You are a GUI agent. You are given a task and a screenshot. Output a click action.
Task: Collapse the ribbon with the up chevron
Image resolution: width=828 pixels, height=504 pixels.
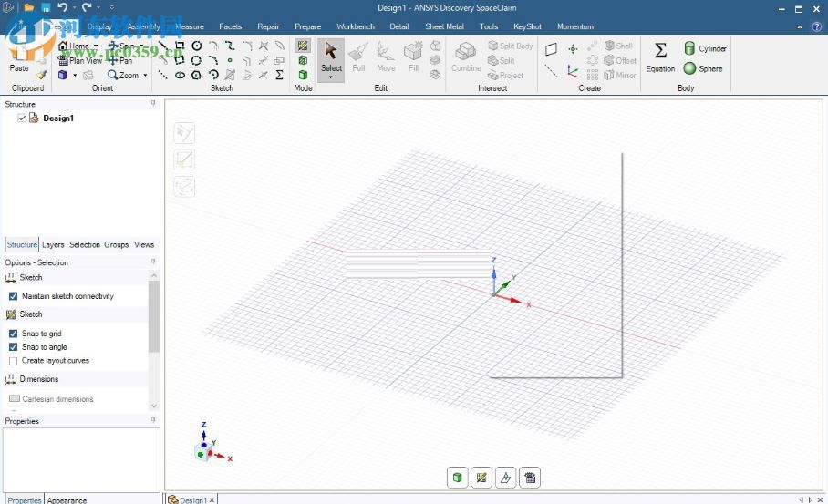click(800, 26)
